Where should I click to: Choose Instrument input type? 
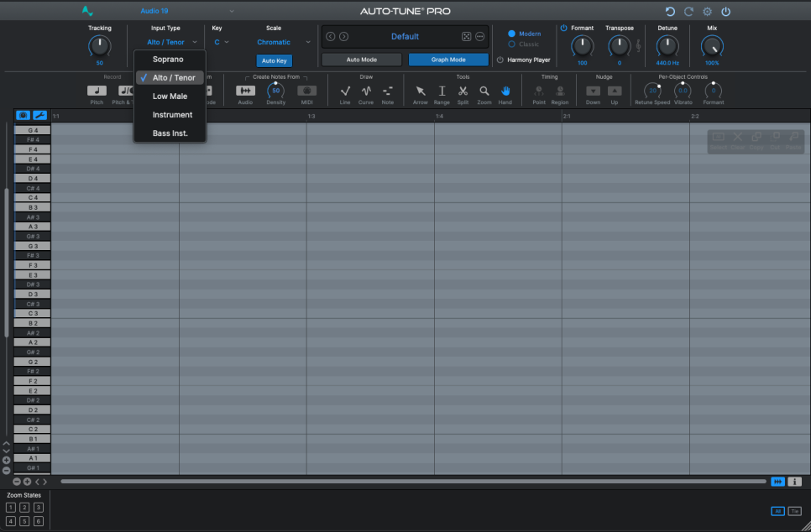point(170,115)
